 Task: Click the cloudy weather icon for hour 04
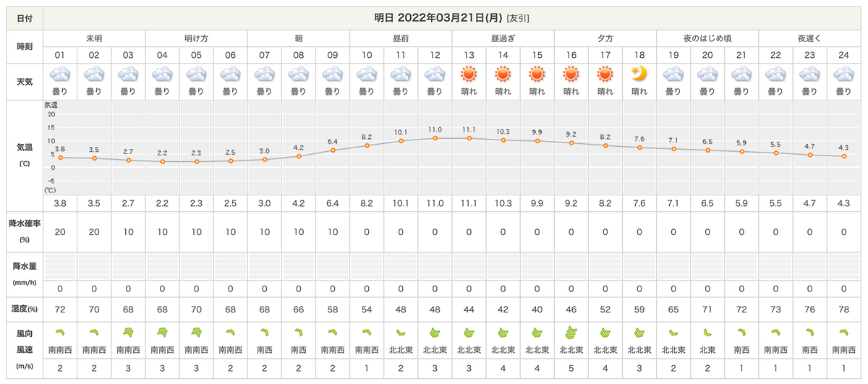pos(162,74)
